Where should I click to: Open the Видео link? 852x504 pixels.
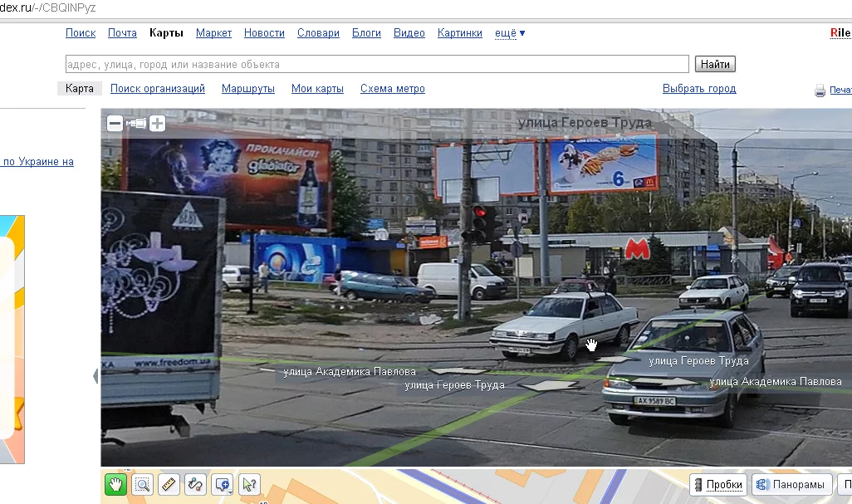409,33
